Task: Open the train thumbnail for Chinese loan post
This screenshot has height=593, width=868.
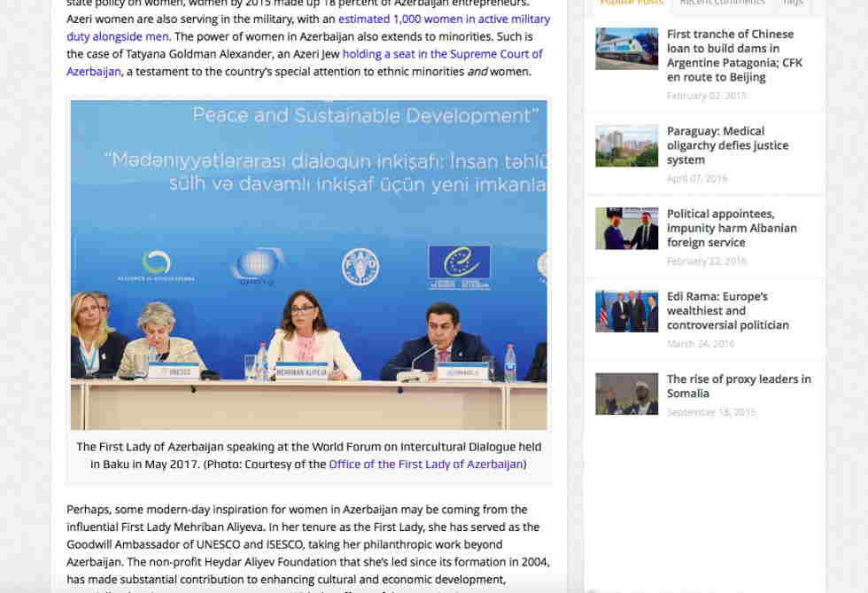Action: [x=626, y=49]
